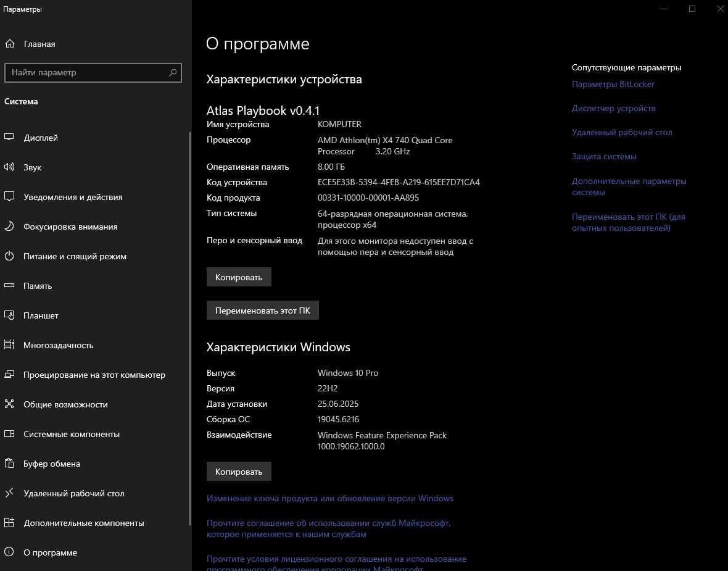Viewport: 728px width, 571px height.
Task: Click the Shared experiences icon
Action: (9, 404)
